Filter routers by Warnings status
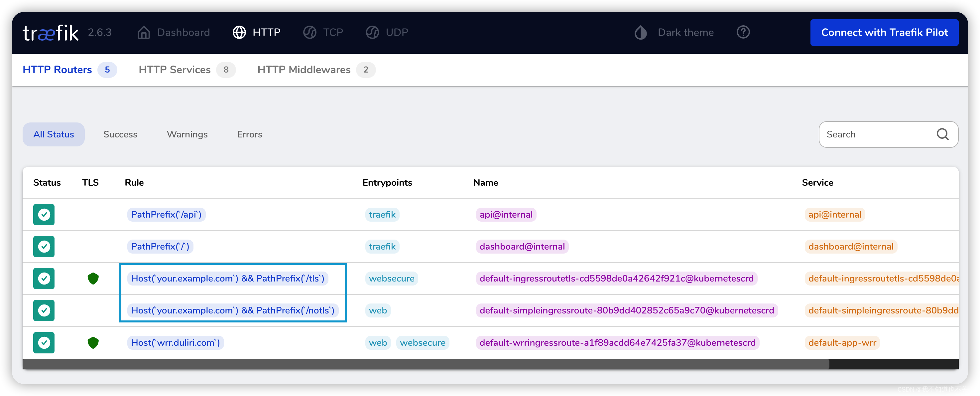Image resolution: width=980 pixels, height=396 pixels. (187, 134)
